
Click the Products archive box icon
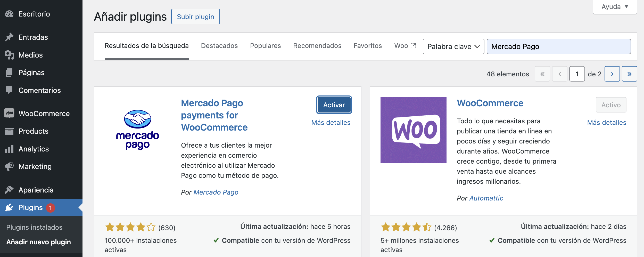tap(9, 131)
